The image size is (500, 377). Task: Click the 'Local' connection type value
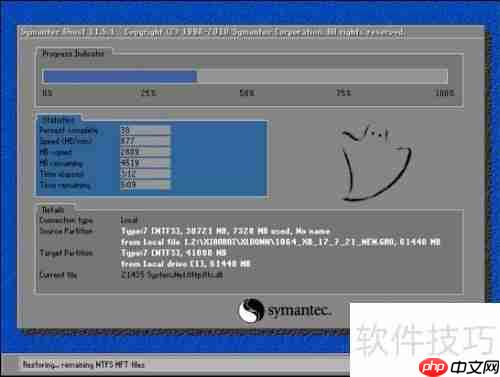coord(129,220)
